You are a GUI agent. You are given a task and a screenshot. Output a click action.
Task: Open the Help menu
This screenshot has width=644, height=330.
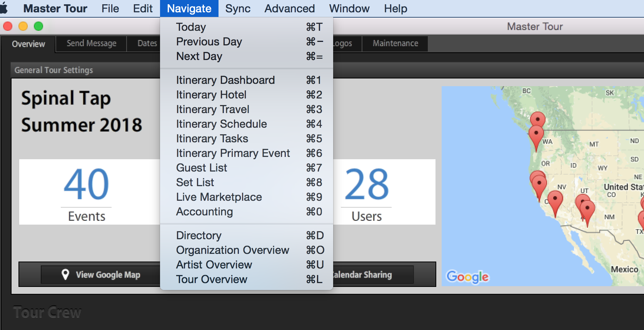(395, 8)
